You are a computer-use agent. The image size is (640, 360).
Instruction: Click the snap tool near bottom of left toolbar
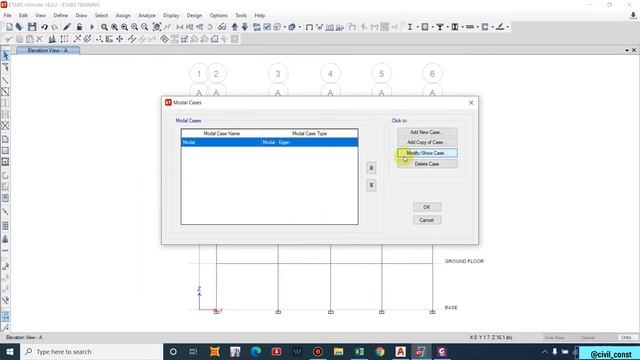(x=5, y=317)
